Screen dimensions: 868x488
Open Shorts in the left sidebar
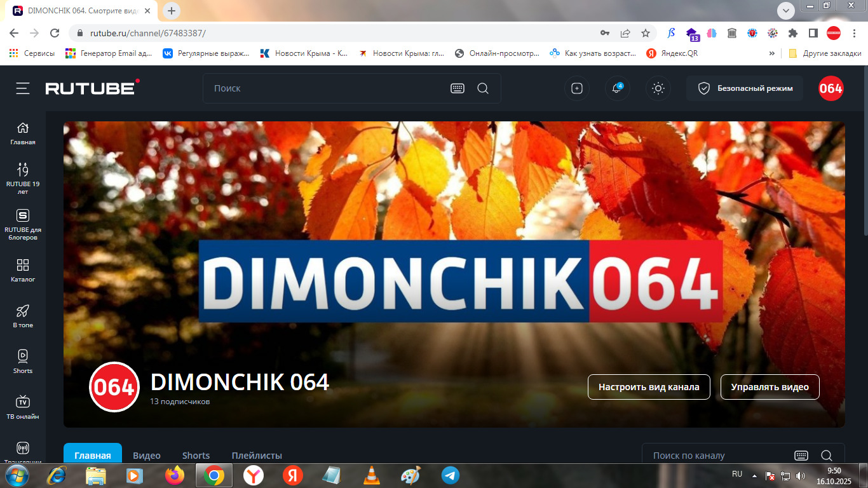pos(23,361)
